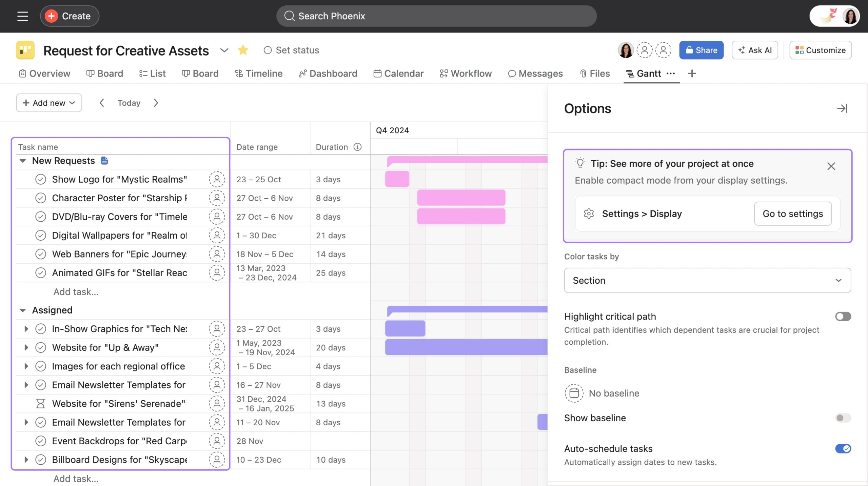
Task: Open the Color tasks by Section dropdown
Action: [707, 280]
